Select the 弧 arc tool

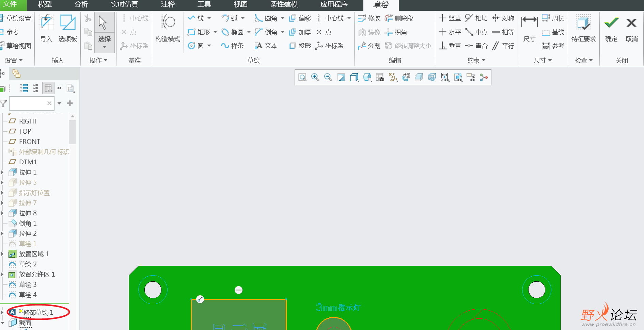[230, 18]
